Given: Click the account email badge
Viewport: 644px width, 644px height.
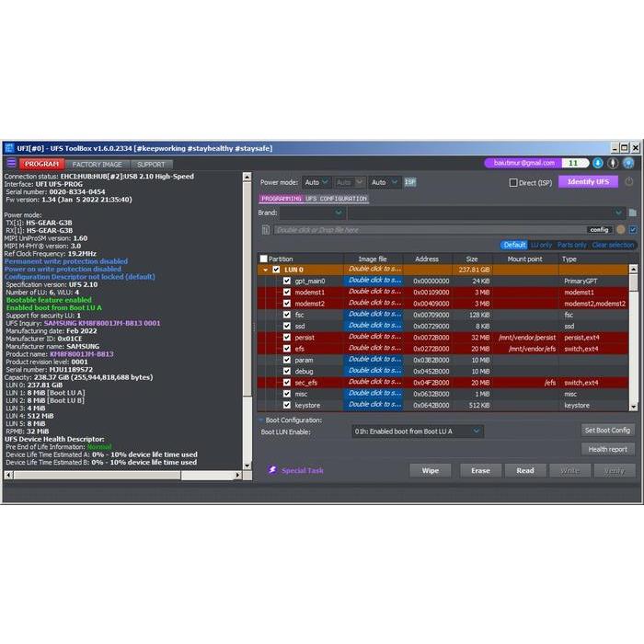Looking at the screenshot, I should (524, 163).
